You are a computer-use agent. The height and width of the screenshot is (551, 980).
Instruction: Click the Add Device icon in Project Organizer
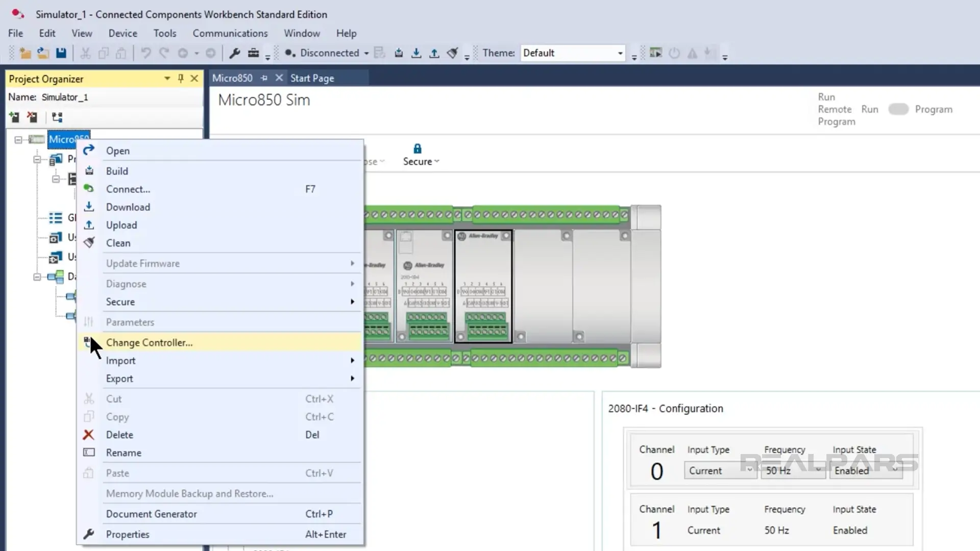14,117
